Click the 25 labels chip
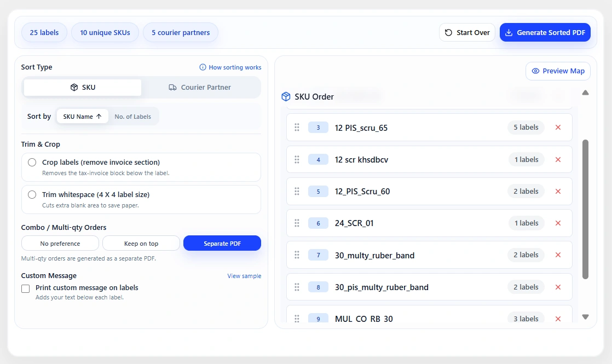The width and height of the screenshot is (612, 364). point(44,32)
